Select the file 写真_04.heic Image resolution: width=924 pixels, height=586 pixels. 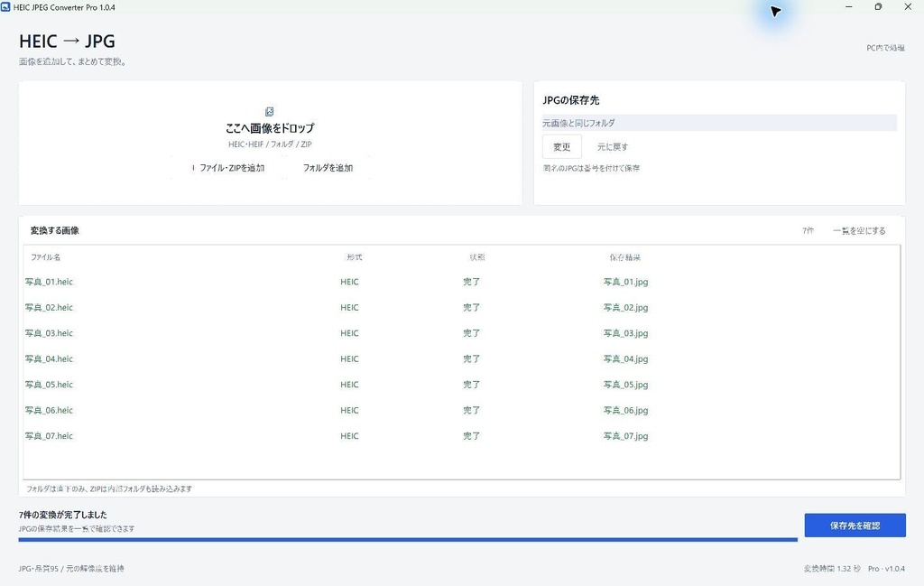pos(49,359)
